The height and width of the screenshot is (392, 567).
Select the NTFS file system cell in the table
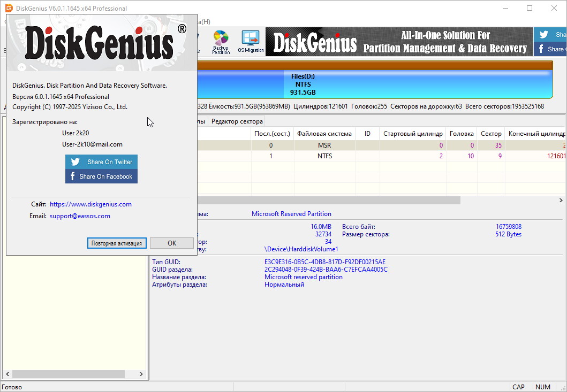[324, 156]
